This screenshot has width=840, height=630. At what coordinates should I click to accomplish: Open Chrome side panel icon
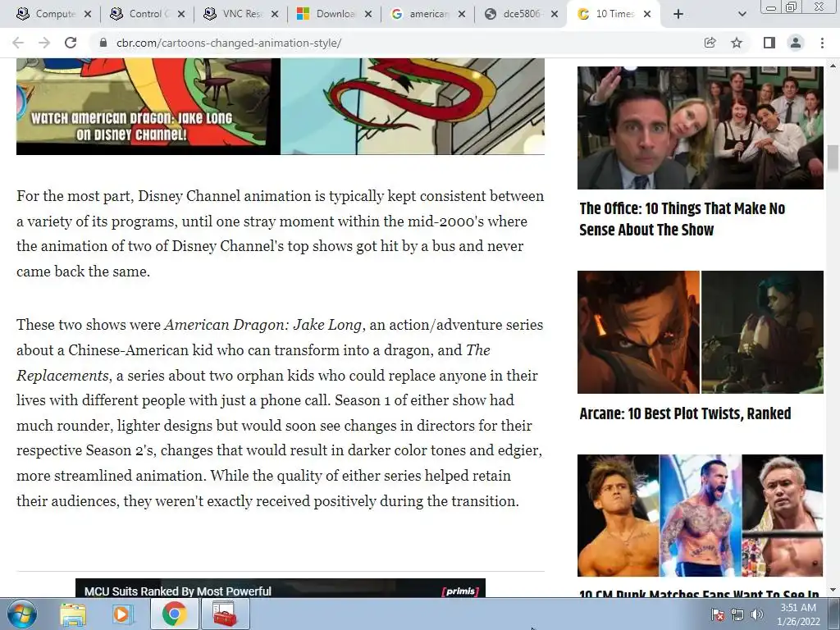coord(769,43)
